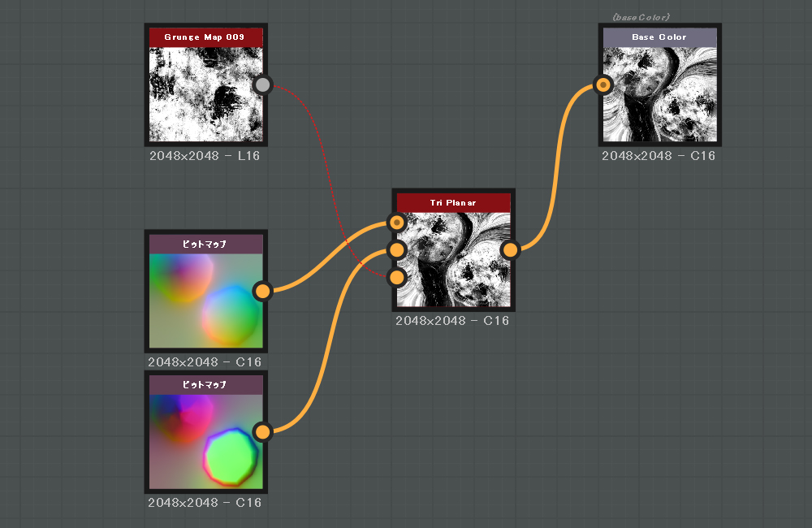Click the Base Color preview thumbnail
The width and height of the screenshot is (812, 528).
point(659,94)
